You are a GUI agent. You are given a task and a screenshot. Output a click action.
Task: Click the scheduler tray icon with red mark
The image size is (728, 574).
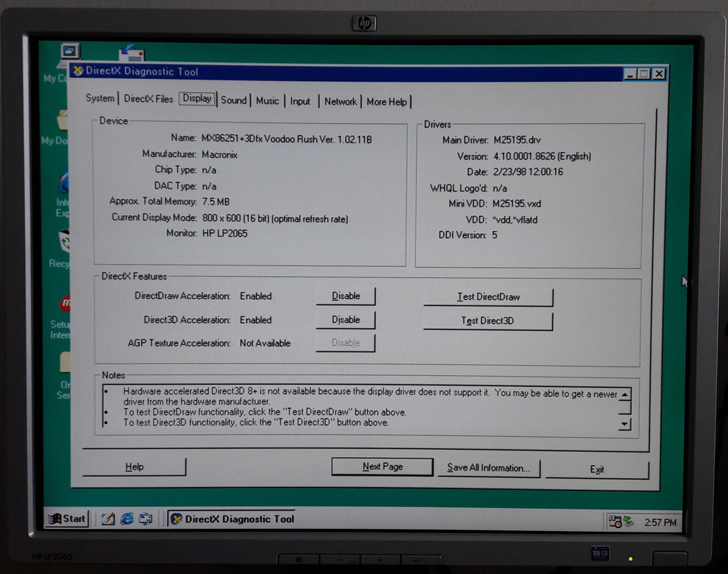(615, 522)
